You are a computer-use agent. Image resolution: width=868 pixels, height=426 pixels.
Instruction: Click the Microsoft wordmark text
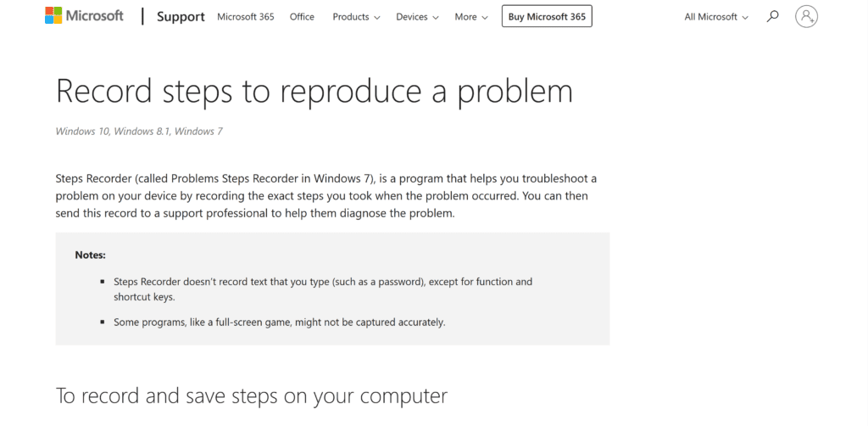tap(95, 16)
